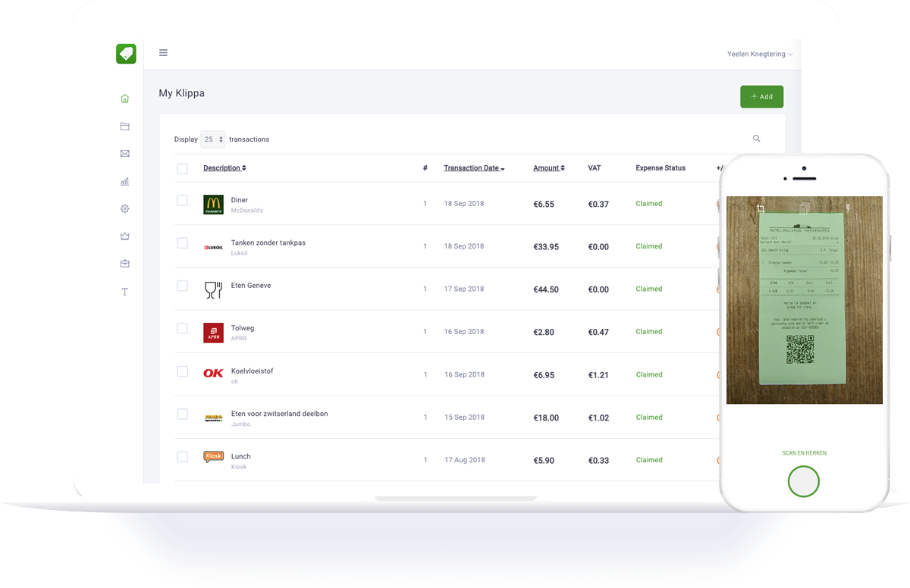Expand the Yeelen Knegtering user menu
Image resolution: width=910 pixels, height=588 pixels.
(759, 54)
